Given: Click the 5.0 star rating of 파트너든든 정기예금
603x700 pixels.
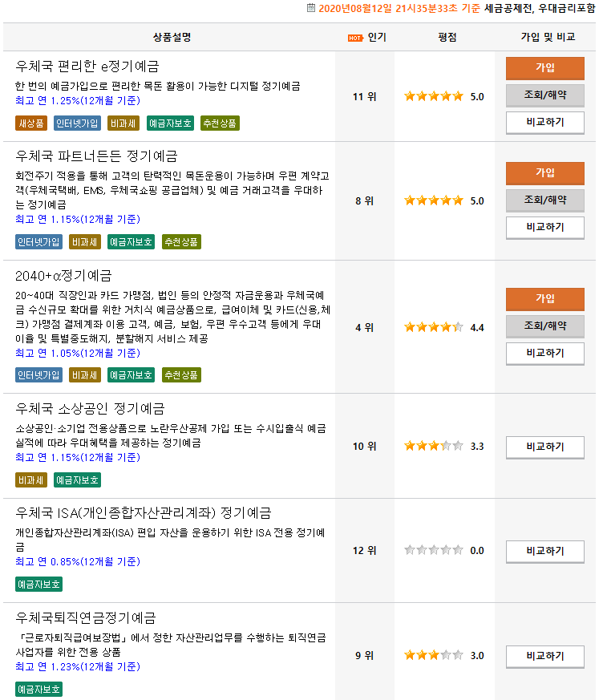Looking at the screenshot, I should tap(433, 201).
